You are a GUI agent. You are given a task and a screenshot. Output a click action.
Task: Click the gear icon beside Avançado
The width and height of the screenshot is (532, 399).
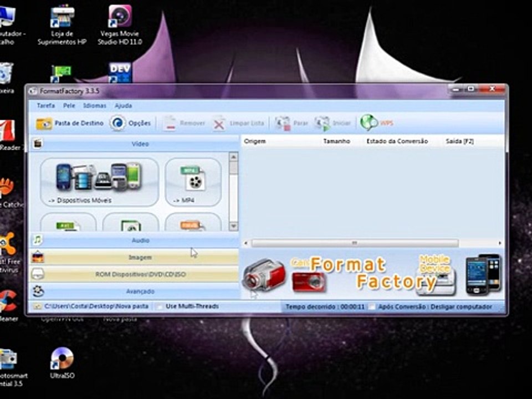pyautogui.click(x=38, y=291)
